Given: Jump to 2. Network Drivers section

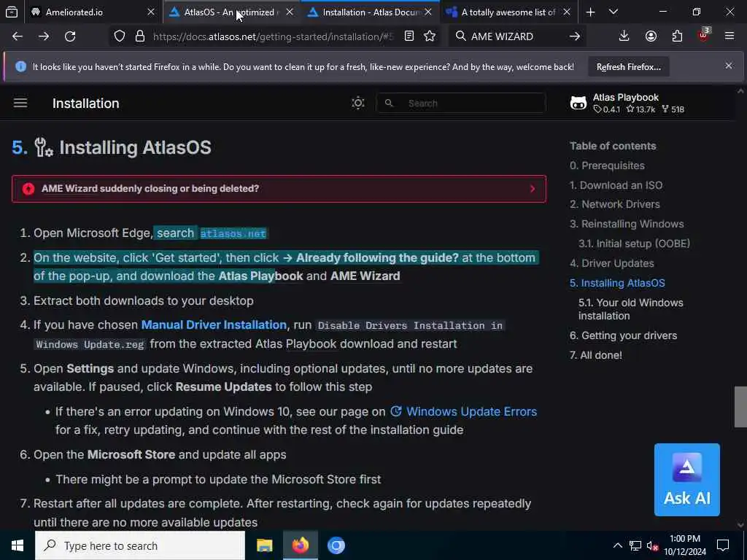Looking at the screenshot, I should click(614, 204).
